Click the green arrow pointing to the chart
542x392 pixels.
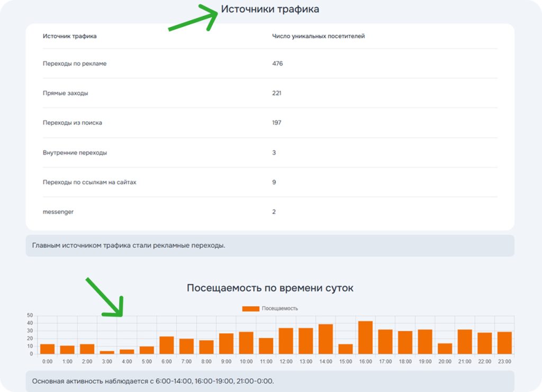(x=105, y=297)
